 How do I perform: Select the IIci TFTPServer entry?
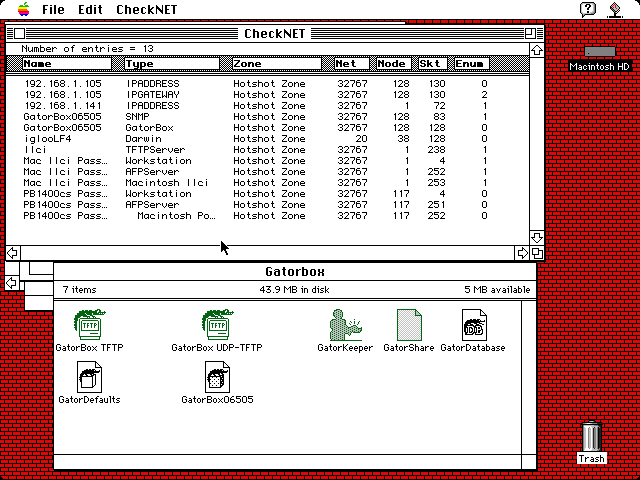pyautogui.click(x=255, y=150)
